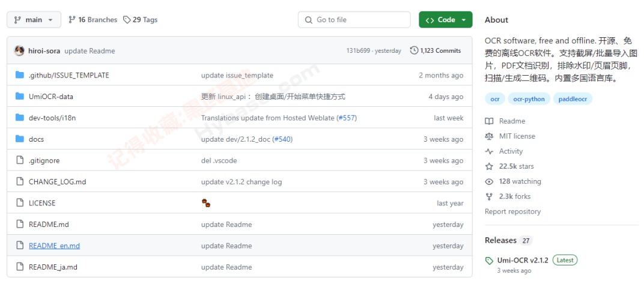This screenshot has height=281, width=644.
Task: Click the eye icon beside 128 watching
Action: 489,181
